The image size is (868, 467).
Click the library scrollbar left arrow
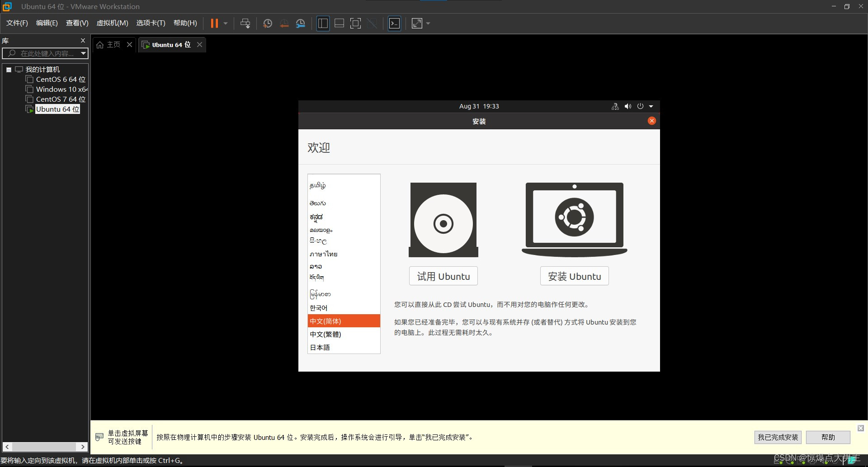pos(7,447)
